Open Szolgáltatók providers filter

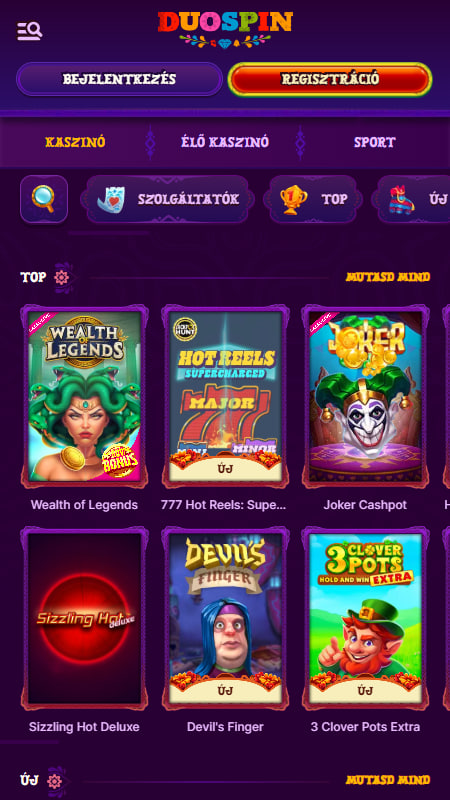coord(167,199)
